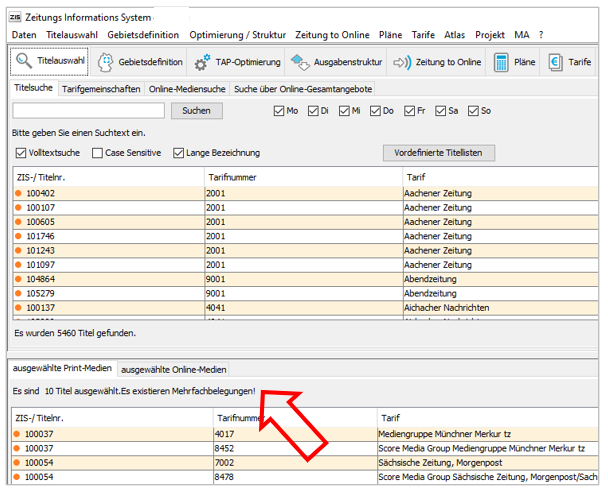The width and height of the screenshot is (608, 493).
Task: Click the ZIS application icon in title bar
Action: (x=16, y=18)
